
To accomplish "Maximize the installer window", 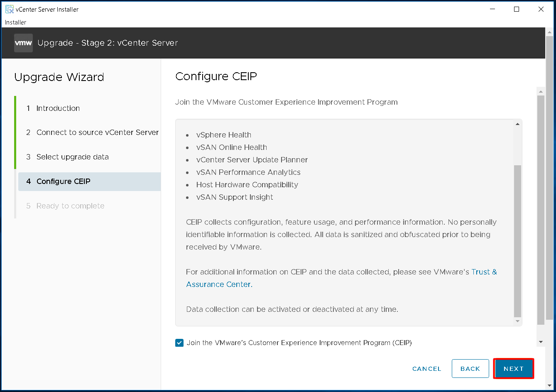I will pos(517,9).
